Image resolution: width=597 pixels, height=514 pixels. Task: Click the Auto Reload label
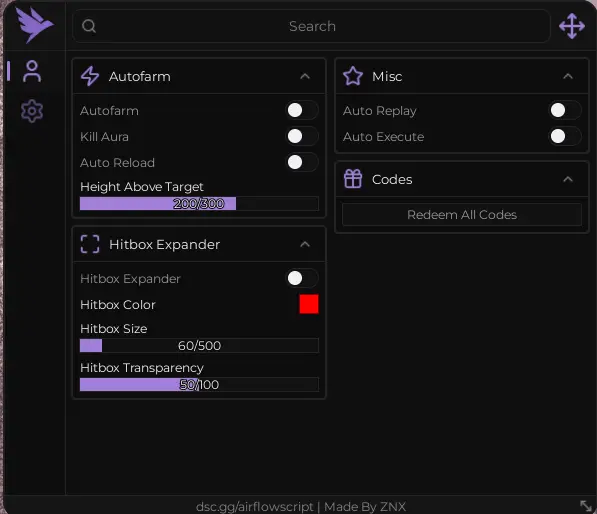(117, 163)
